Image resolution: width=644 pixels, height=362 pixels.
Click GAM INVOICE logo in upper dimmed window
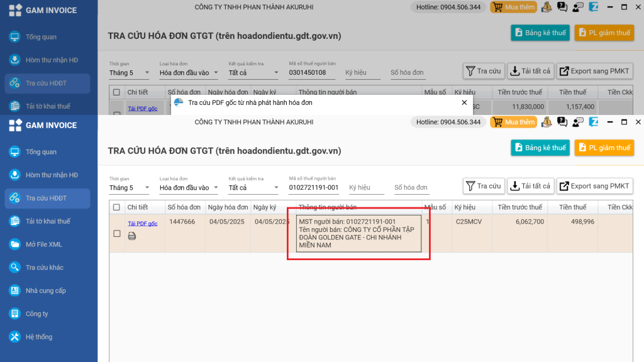(15, 10)
